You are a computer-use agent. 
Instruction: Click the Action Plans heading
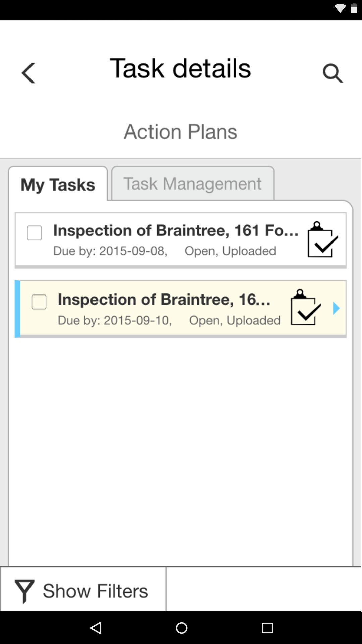(181, 131)
